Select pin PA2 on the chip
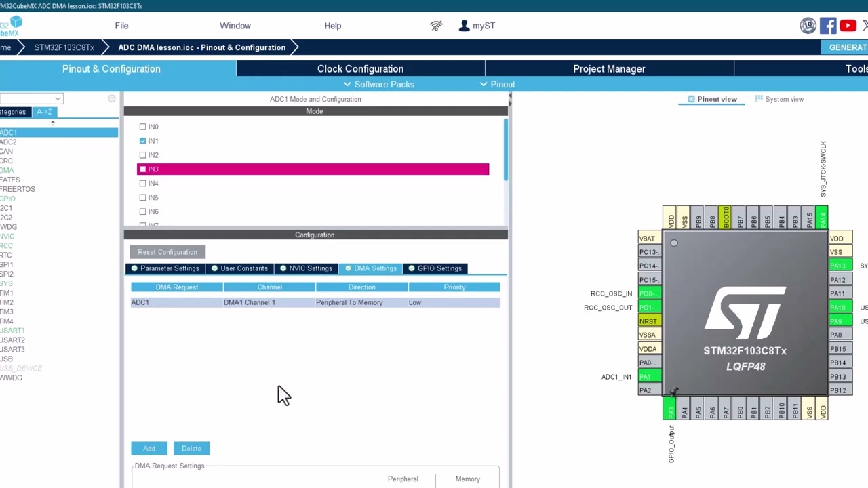This screenshot has width=868, height=488. click(650, 390)
